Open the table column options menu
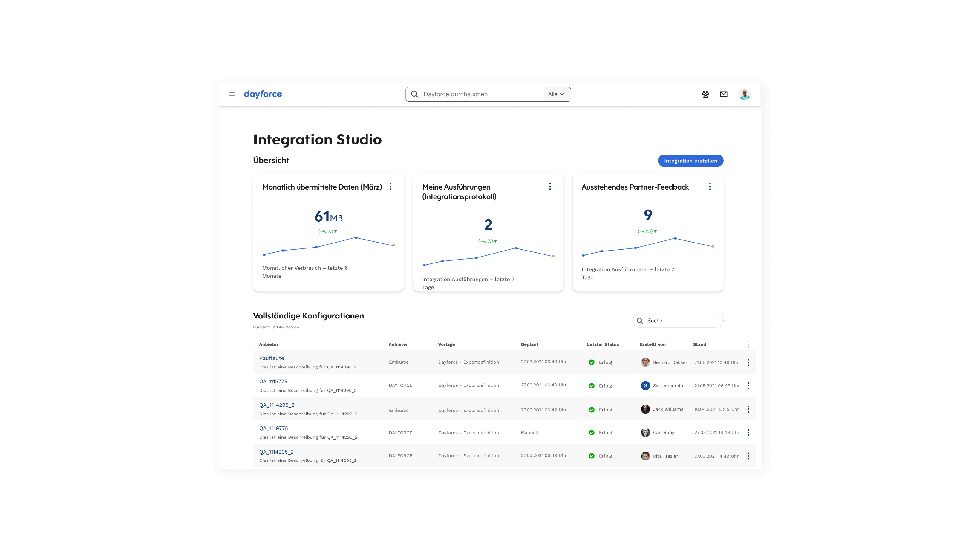The image size is (980, 552). (x=748, y=344)
